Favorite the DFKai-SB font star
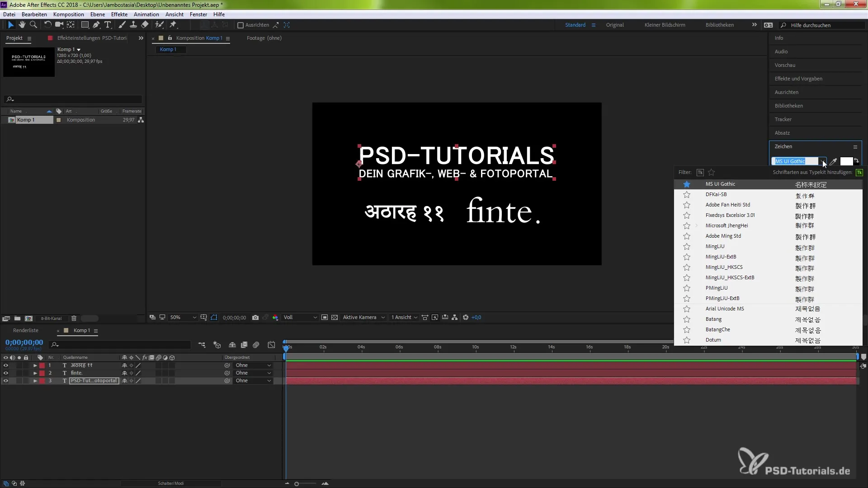Image resolution: width=868 pixels, height=488 pixels. [687, 195]
